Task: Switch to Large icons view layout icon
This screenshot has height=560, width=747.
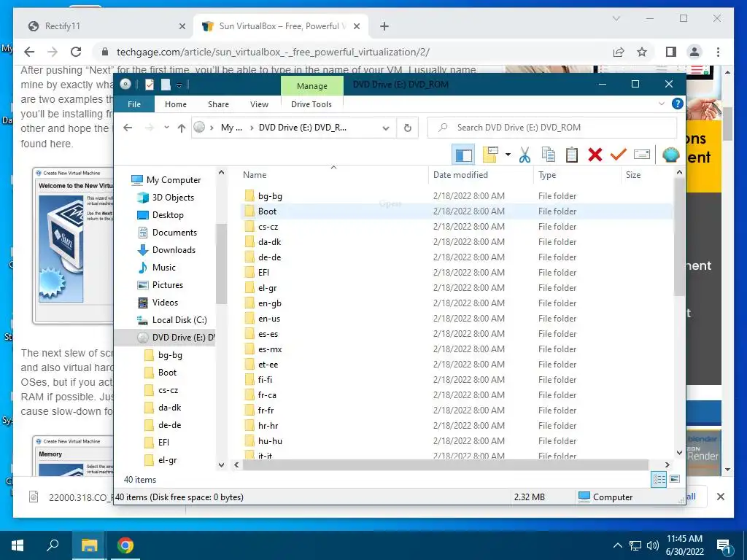Action: [x=675, y=480]
